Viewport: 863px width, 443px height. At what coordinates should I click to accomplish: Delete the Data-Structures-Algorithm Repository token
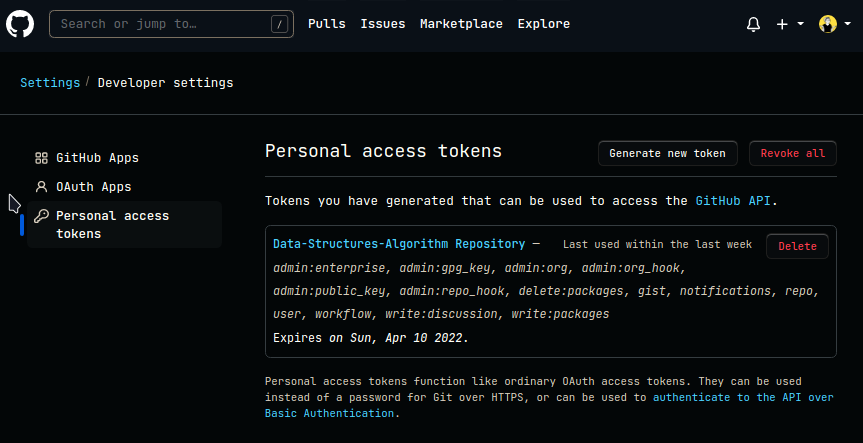797,246
